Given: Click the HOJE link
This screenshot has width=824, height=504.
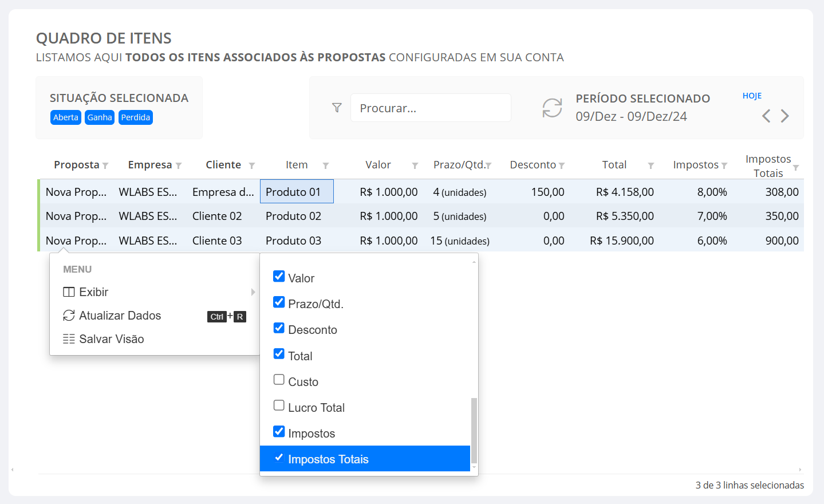Looking at the screenshot, I should [751, 95].
